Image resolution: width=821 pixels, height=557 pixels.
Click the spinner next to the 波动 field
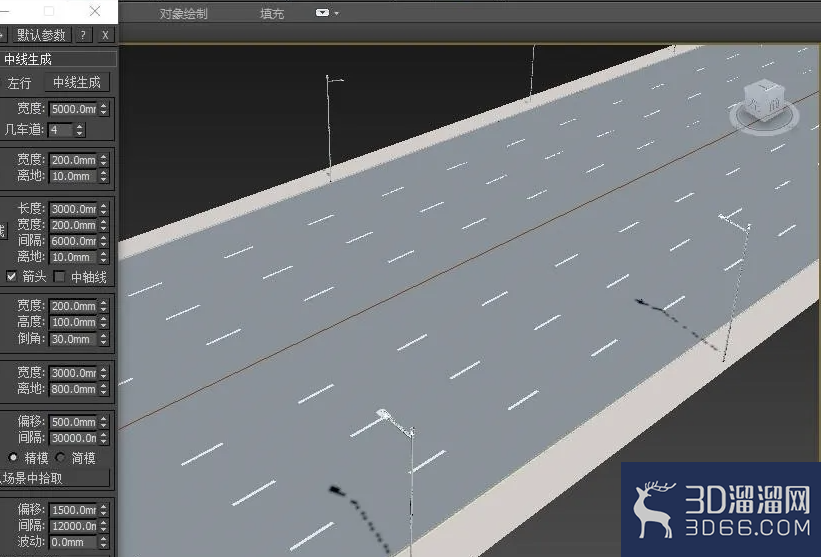104,542
